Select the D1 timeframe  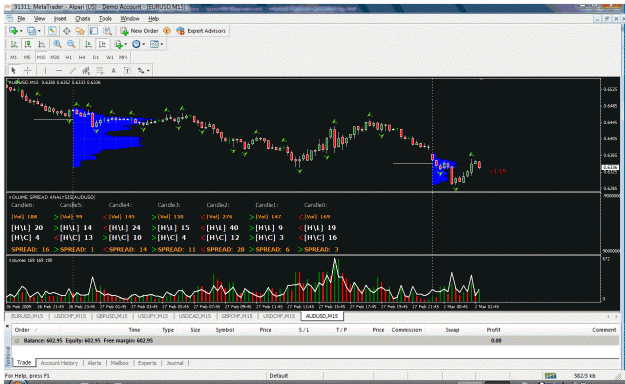[x=96, y=57]
